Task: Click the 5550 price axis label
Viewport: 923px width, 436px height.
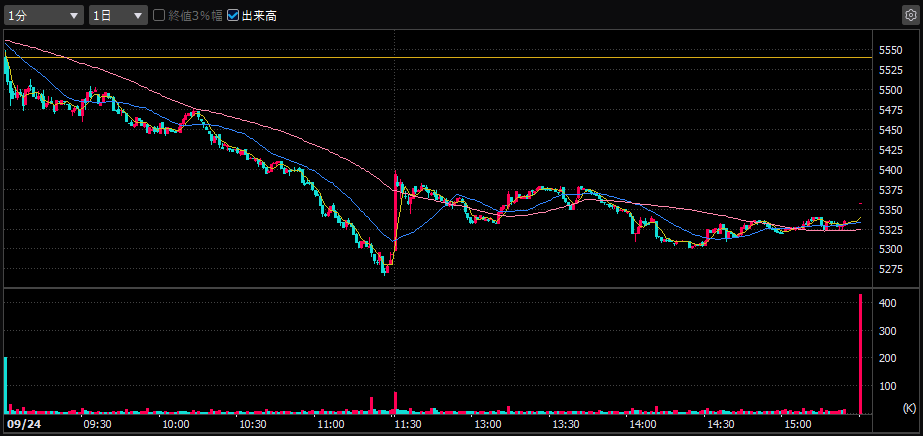Action: click(x=890, y=50)
